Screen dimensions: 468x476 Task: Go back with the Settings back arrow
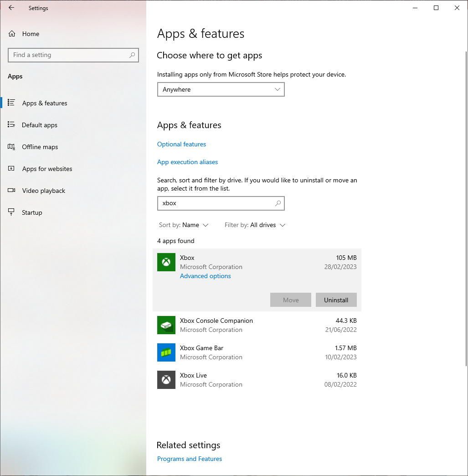click(11, 8)
